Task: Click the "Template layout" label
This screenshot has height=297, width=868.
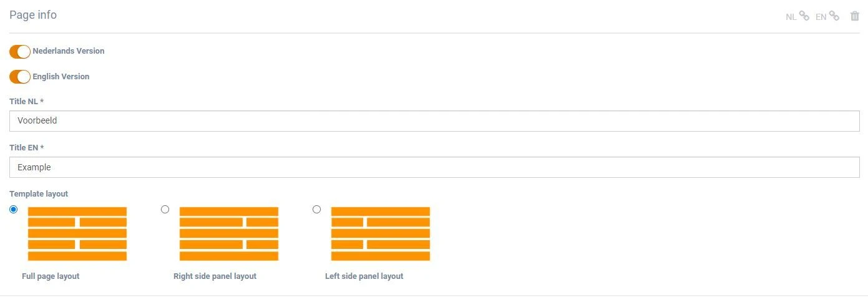Action: (39, 194)
